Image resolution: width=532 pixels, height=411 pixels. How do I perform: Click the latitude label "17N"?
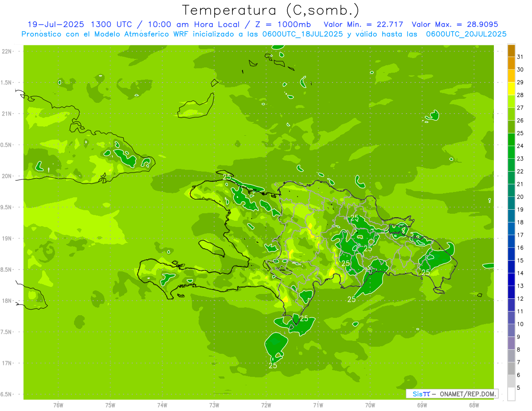pos(7,364)
